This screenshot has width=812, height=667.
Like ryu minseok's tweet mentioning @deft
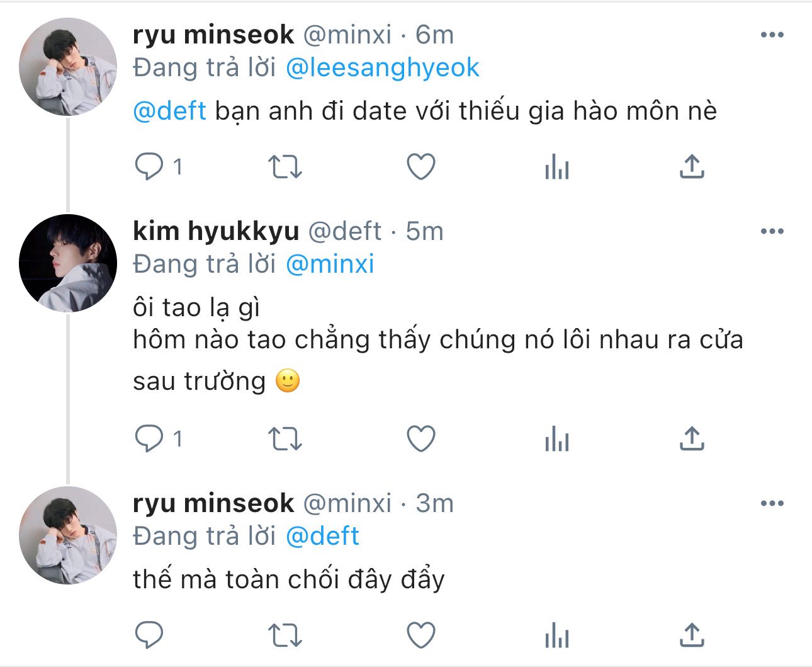(x=421, y=167)
